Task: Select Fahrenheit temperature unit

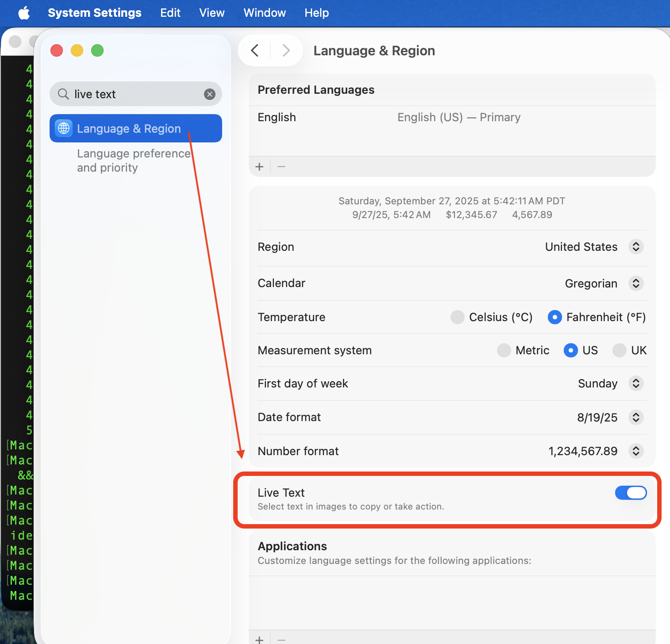Action: [555, 317]
